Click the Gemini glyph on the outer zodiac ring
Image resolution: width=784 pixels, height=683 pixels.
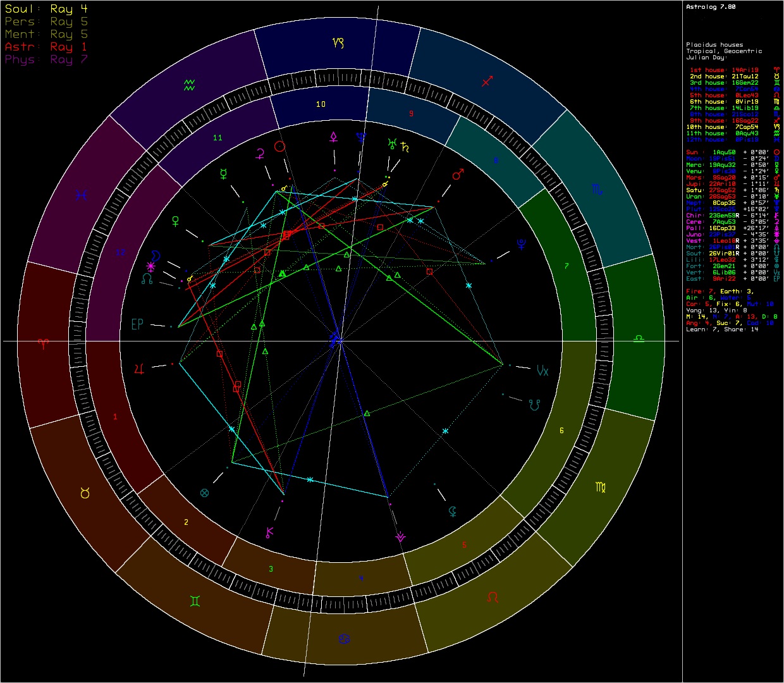[195, 601]
